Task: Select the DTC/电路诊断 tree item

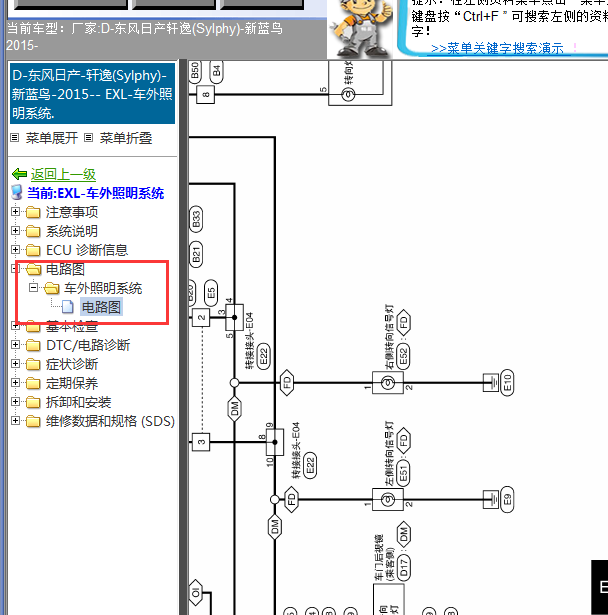Action: [x=88, y=345]
